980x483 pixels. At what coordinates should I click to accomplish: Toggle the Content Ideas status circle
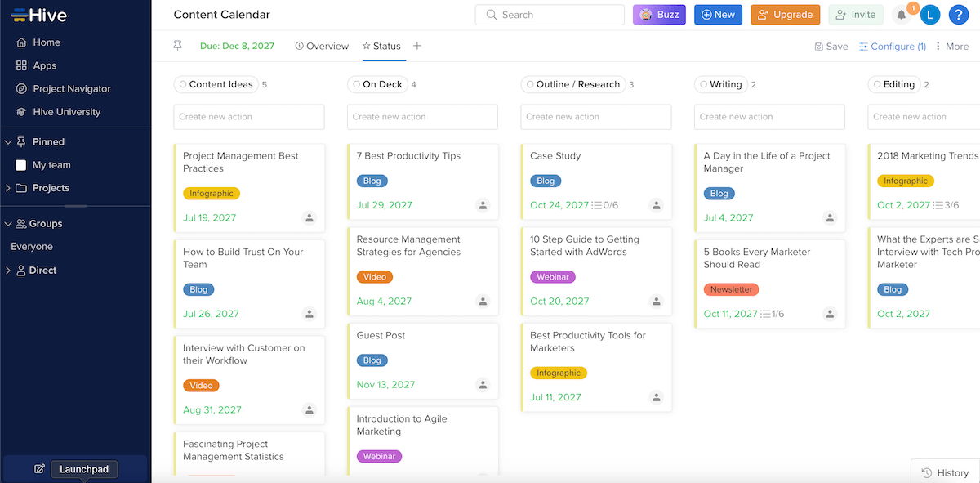click(x=182, y=84)
